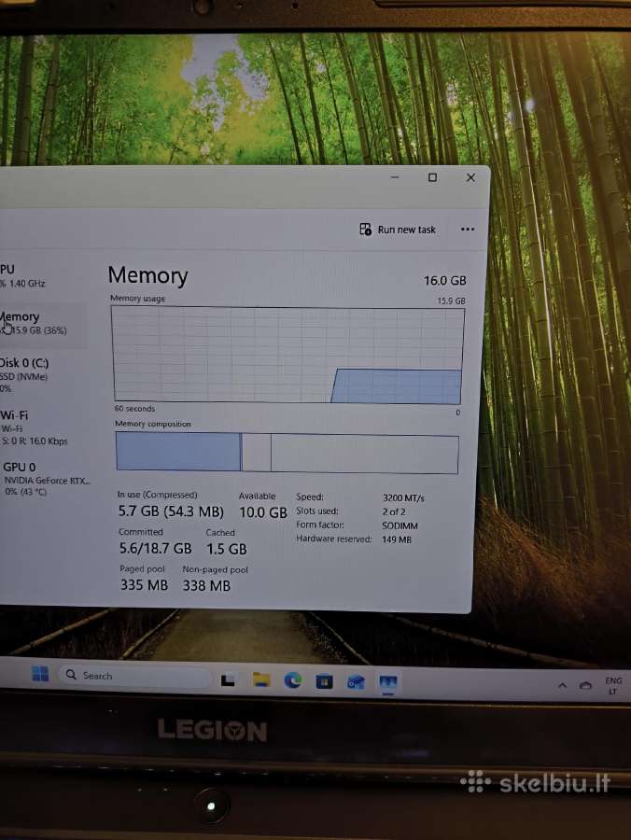Maximize the Task Manager window

coord(432,177)
